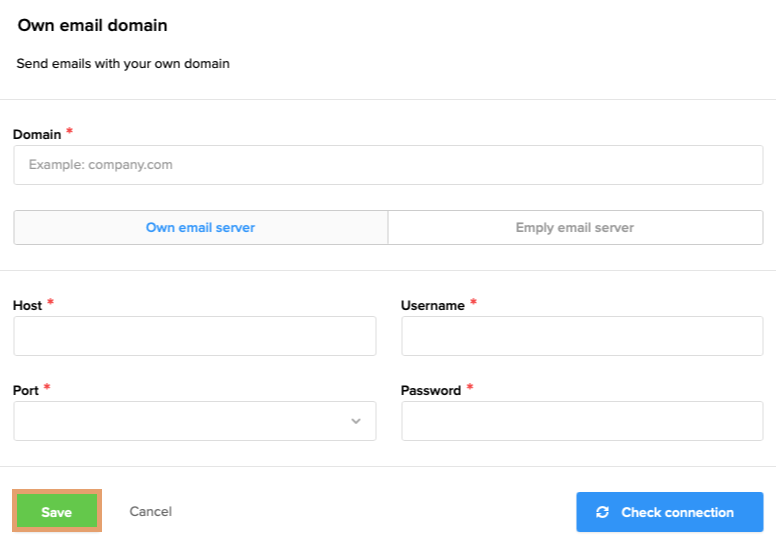Click the Domain input field
This screenshot has width=776, height=547.
click(x=388, y=165)
